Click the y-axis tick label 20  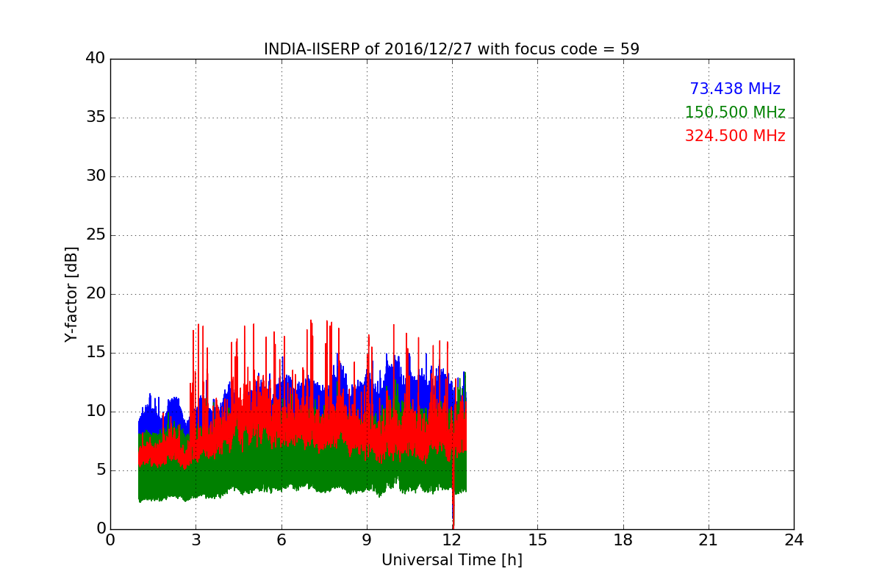(x=96, y=294)
